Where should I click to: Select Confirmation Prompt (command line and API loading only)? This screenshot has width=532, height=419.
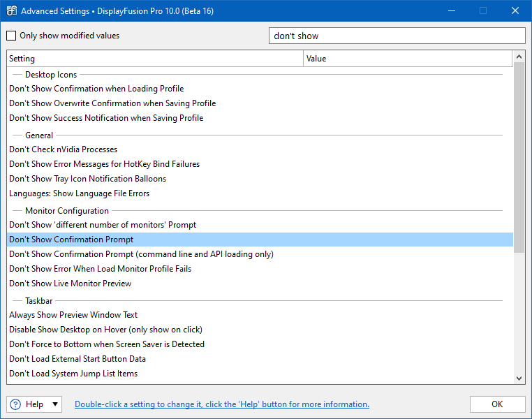click(x=260, y=254)
